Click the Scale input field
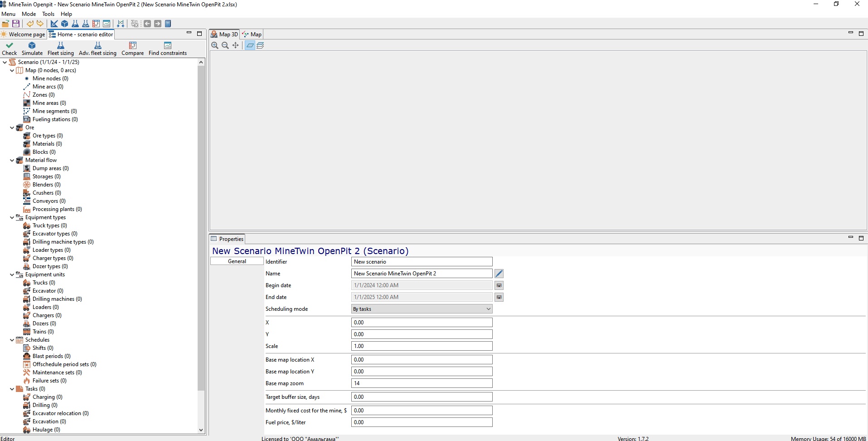Image resolution: width=868 pixels, height=441 pixels. (422, 346)
